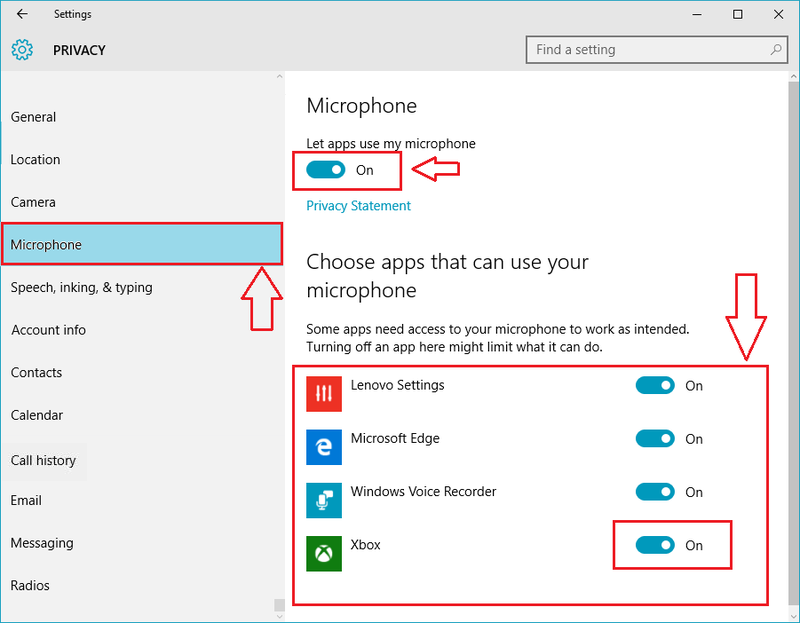Select Contacts in the sidebar

click(x=142, y=372)
